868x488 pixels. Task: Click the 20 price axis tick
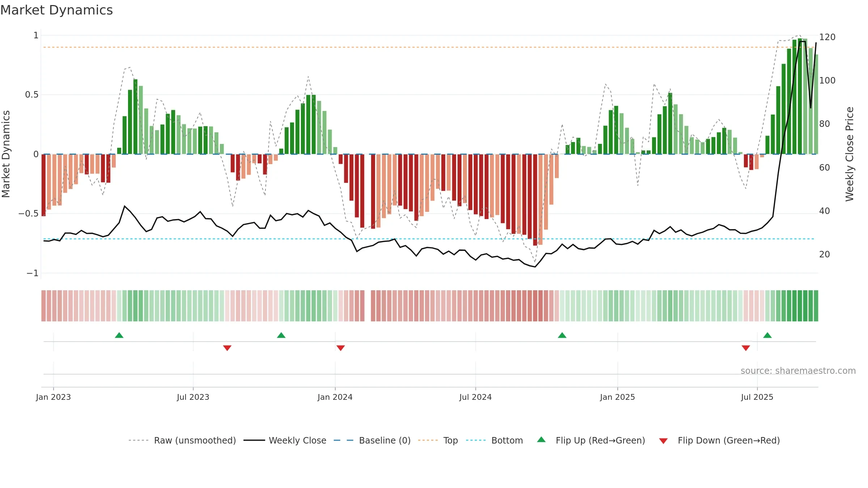click(825, 254)
